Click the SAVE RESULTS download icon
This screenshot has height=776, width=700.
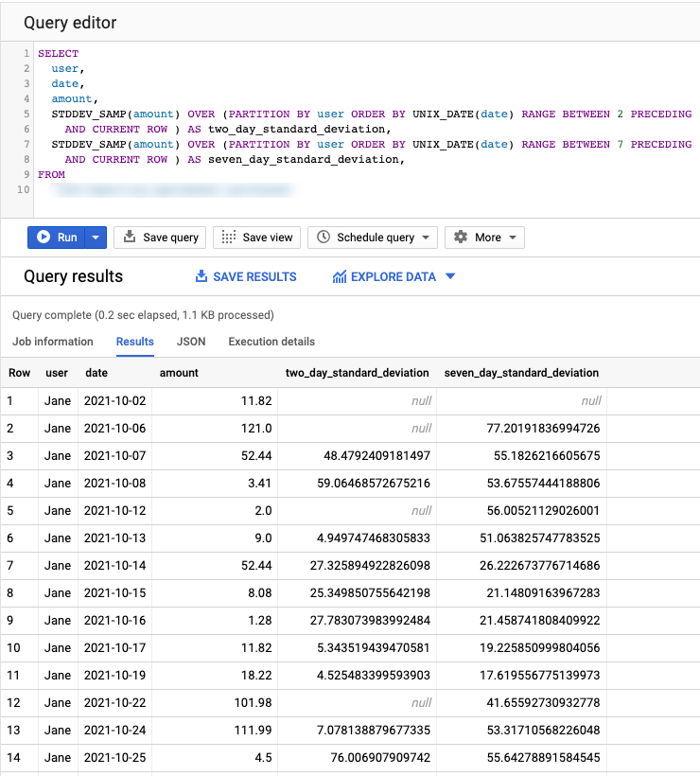click(x=202, y=276)
